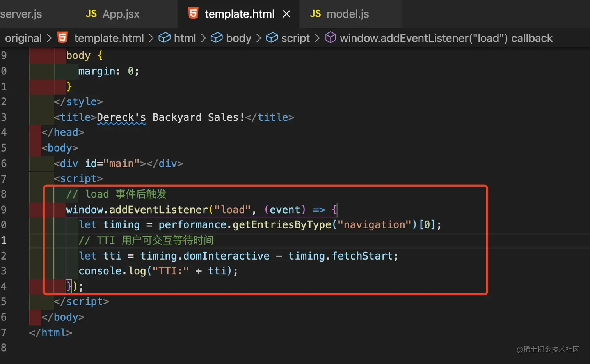The height and width of the screenshot is (364, 590).
Task: Click the JS icon on App.jsx tab
Action: point(91,14)
